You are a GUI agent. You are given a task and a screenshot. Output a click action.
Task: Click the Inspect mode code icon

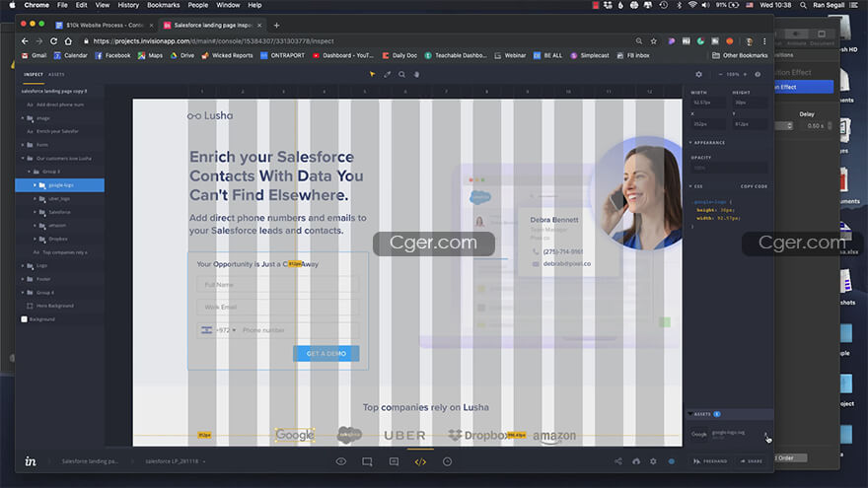pyautogui.click(x=420, y=461)
